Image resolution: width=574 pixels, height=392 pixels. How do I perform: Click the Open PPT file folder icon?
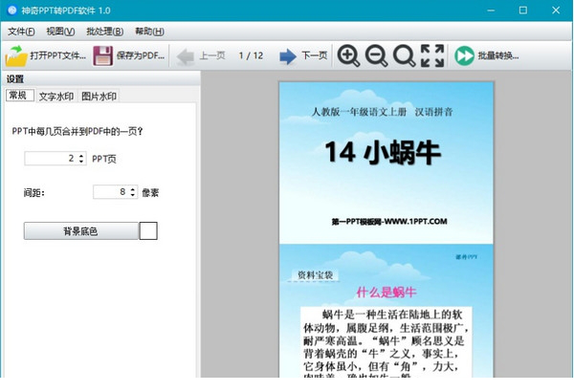(x=16, y=55)
